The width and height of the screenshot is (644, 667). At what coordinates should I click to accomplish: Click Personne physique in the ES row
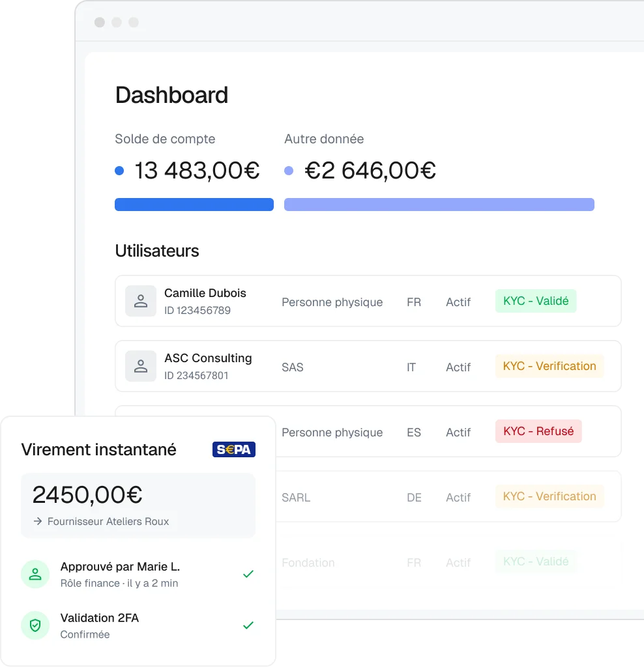[332, 433]
